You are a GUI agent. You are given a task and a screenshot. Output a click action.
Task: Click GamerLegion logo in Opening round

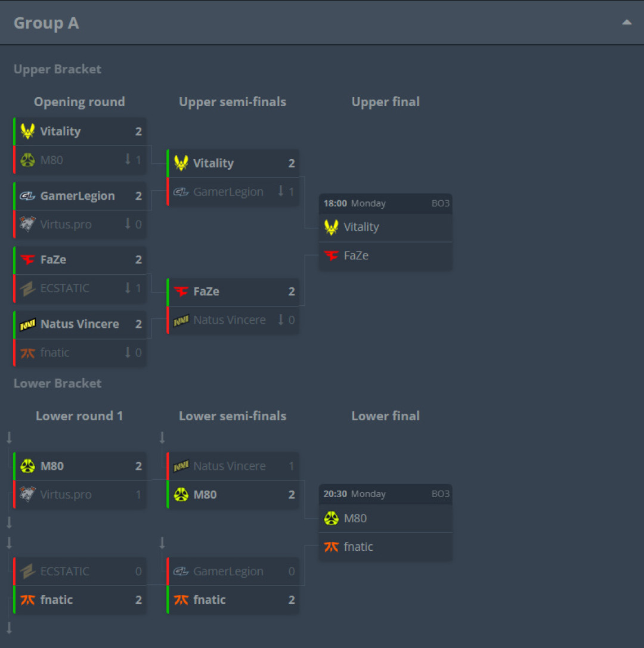(x=27, y=196)
